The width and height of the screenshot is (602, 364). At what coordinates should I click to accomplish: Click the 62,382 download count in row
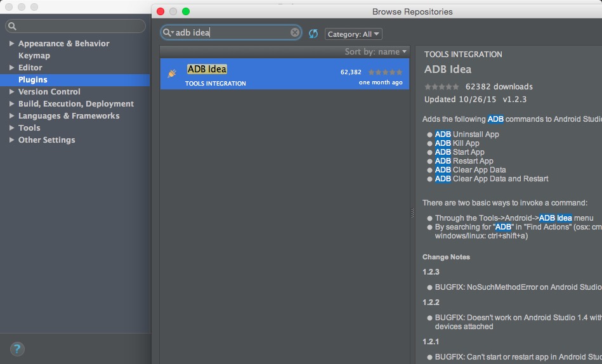351,72
